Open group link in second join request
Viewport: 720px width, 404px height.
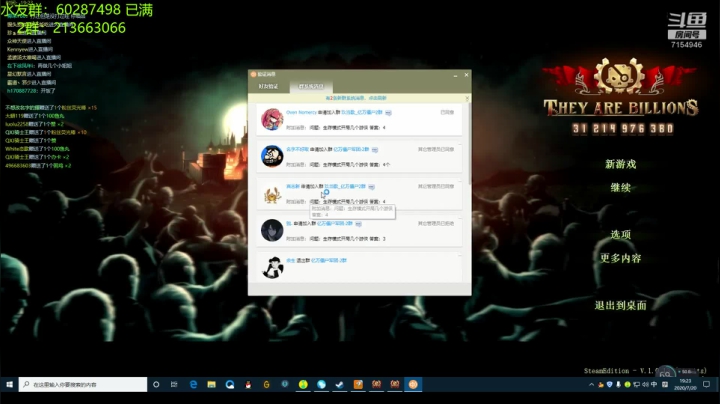point(351,150)
